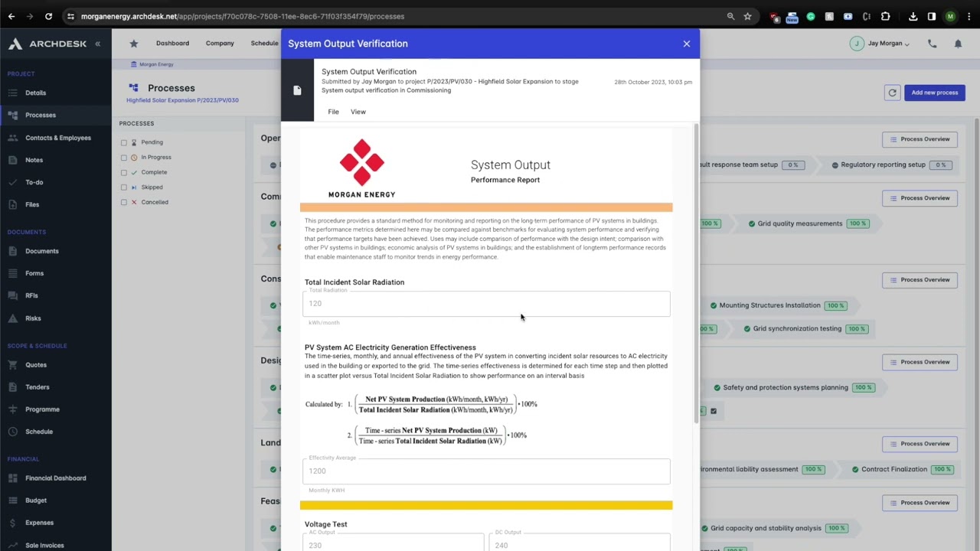Tick the Pending filter checkbox
The width and height of the screenshot is (980, 551).
click(124, 142)
